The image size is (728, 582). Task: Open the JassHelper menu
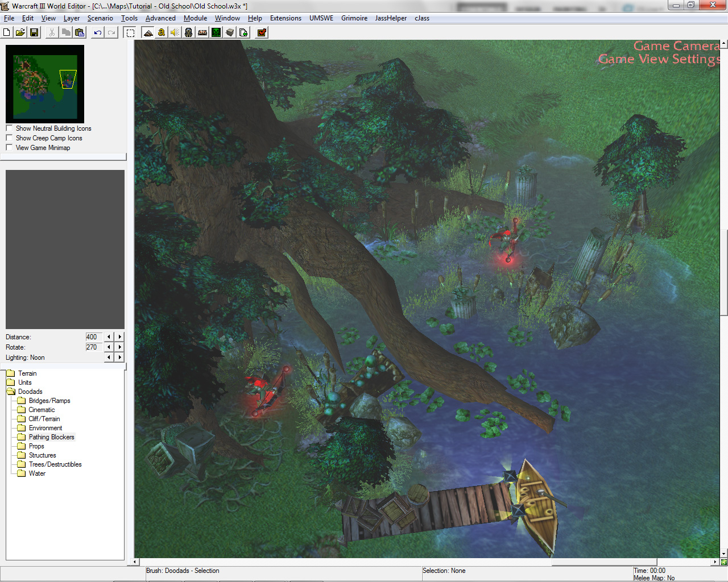point(391,18)
